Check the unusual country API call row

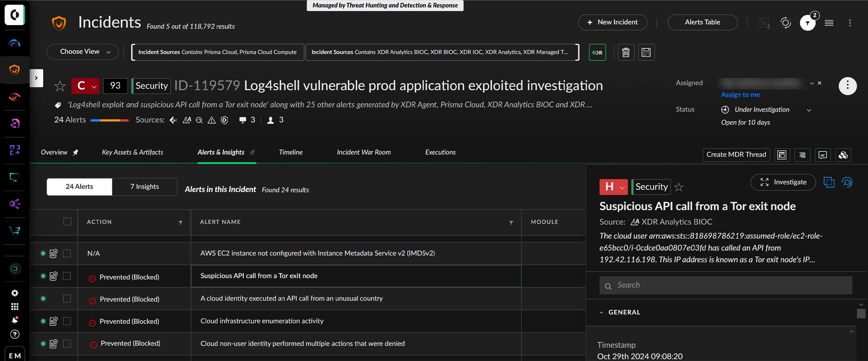[67, 298]
